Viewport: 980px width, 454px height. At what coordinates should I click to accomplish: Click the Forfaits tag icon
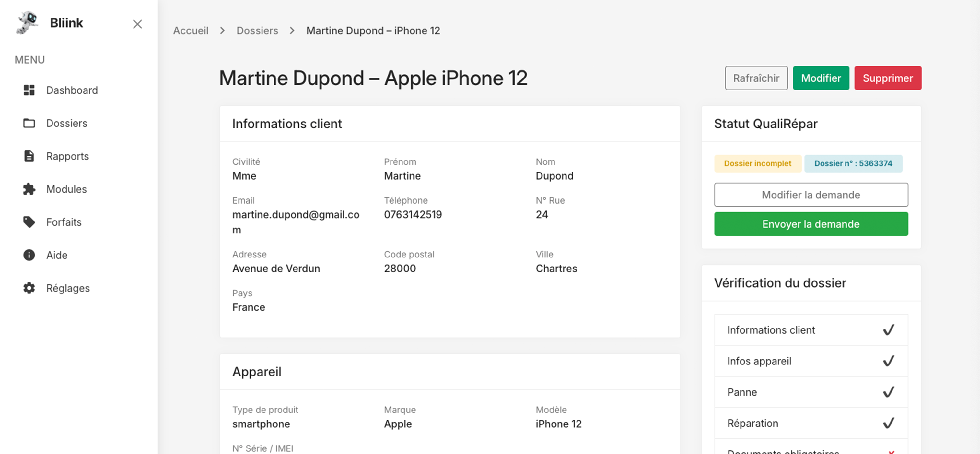[29, 222]
